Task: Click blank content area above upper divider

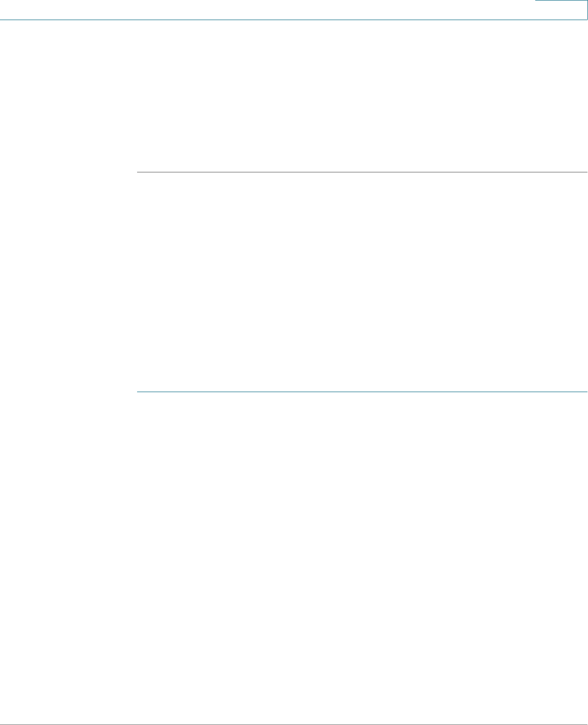Action: (362, 96)
